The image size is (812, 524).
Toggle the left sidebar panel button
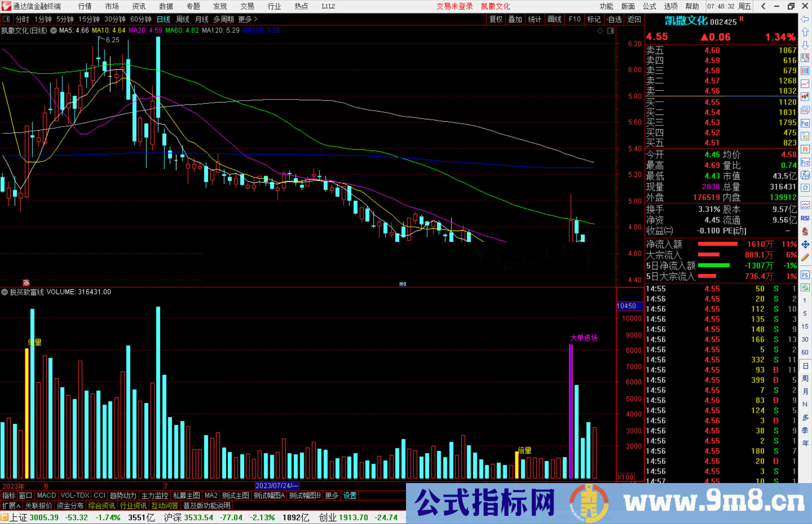(6, 19)
